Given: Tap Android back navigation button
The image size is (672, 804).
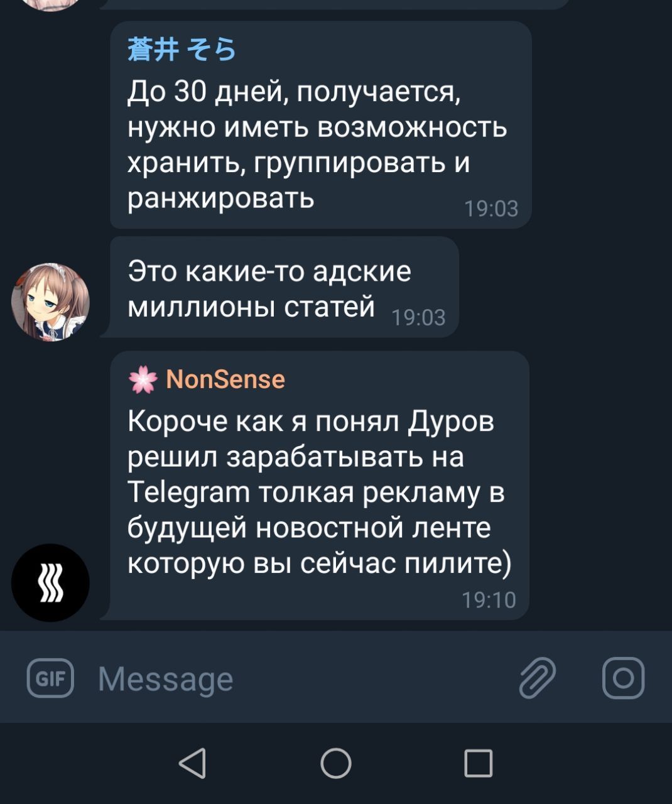Looking at the screenshot, I should click(x=193, y=763).
